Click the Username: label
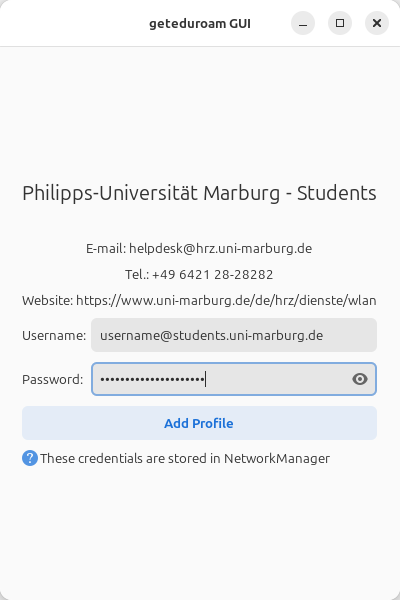Screen dimensions: 400x600 pyautogui.click(x=54, y=336)
